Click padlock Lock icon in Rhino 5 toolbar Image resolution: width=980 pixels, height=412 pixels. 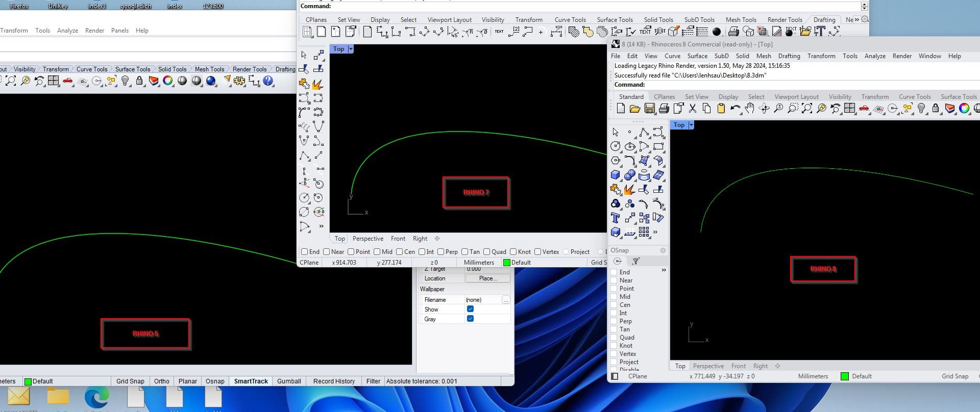click(139, 81)
